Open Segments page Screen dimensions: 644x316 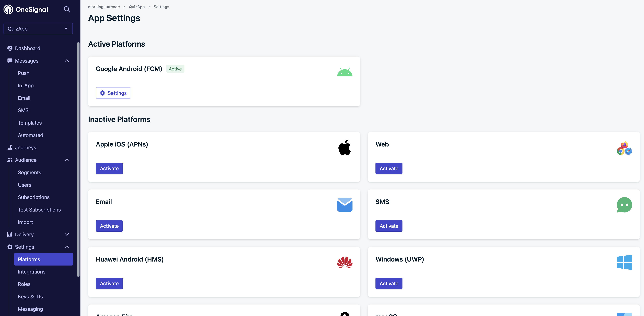point(30,172)
